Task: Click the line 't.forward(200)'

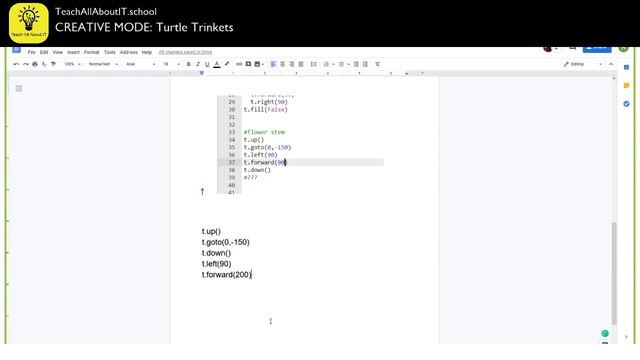Action: coord(227,275)
